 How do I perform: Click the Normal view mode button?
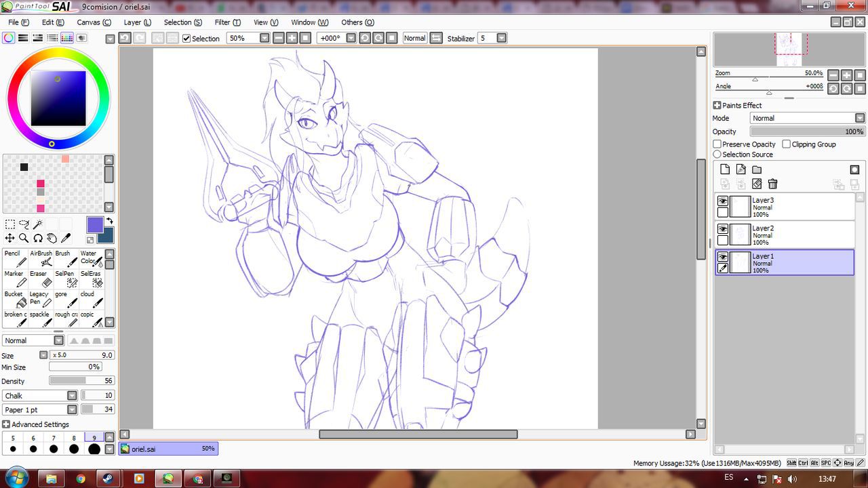tap(414, 38)
